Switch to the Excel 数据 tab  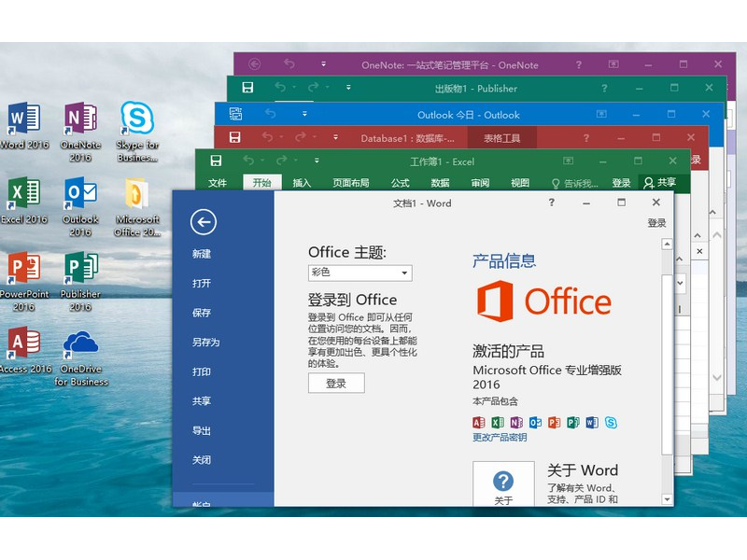440,183
